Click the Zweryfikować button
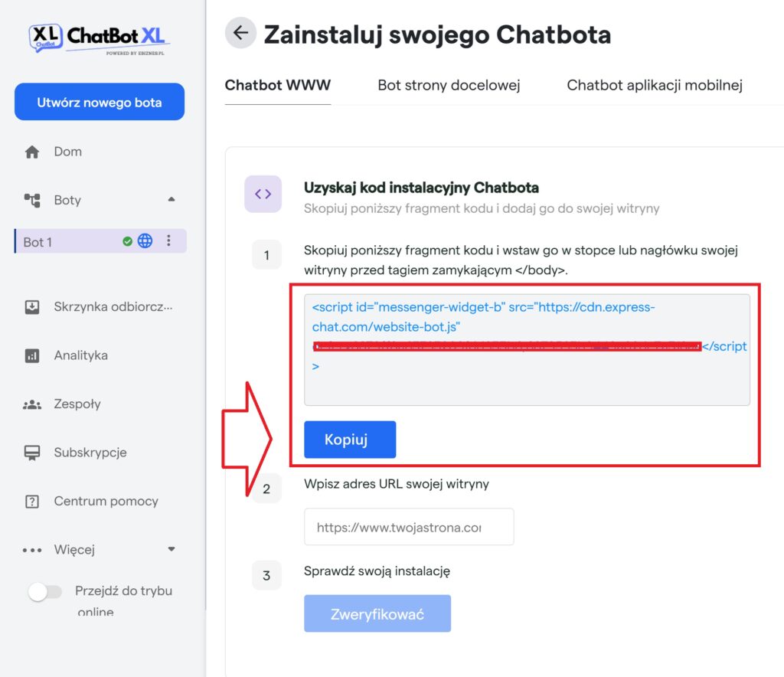784x677 pixels. pyautogui.click(x=377, y=613)
